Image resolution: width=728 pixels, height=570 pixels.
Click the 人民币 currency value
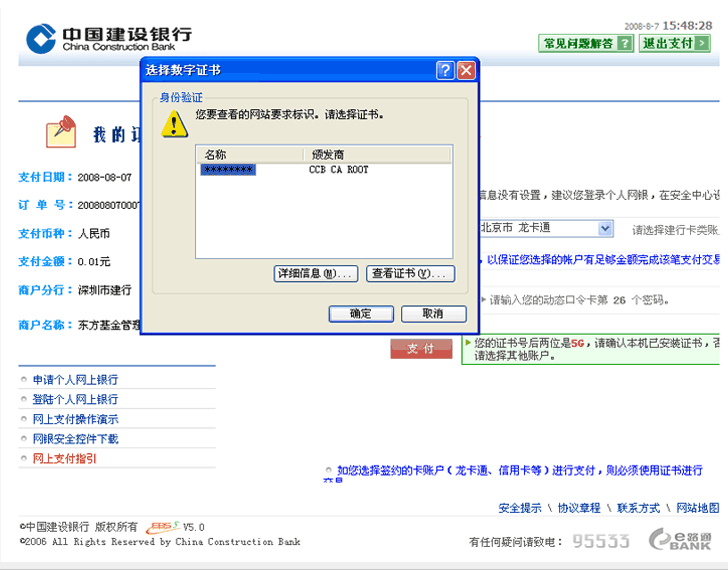[94, 233]
